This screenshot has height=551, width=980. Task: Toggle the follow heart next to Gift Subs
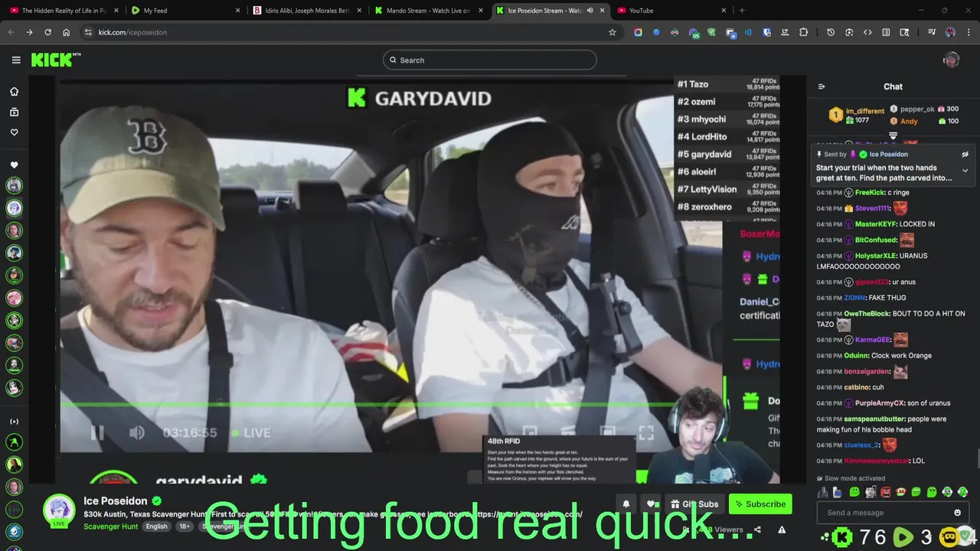pos(652,504)
